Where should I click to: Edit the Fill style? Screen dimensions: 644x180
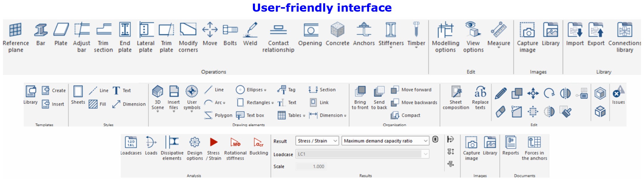pyautogui.click(x=97, y=104)
